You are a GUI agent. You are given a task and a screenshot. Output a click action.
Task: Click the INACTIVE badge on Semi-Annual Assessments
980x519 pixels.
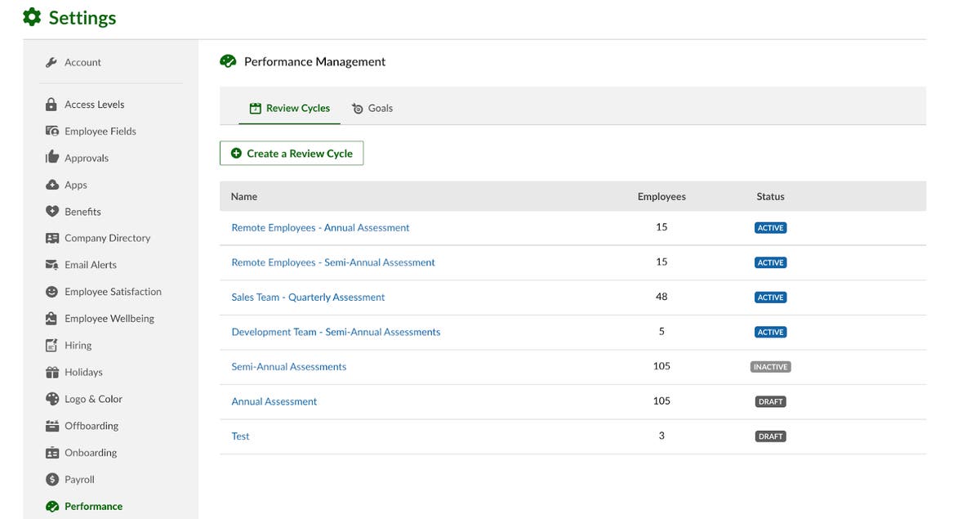pos(770,366)
